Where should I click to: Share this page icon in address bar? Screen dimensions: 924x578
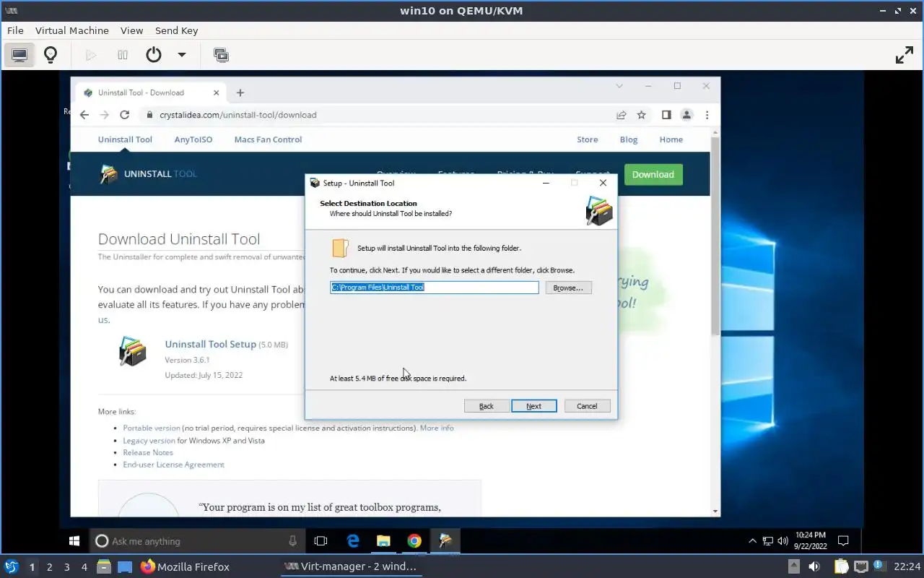click(621, 115)
